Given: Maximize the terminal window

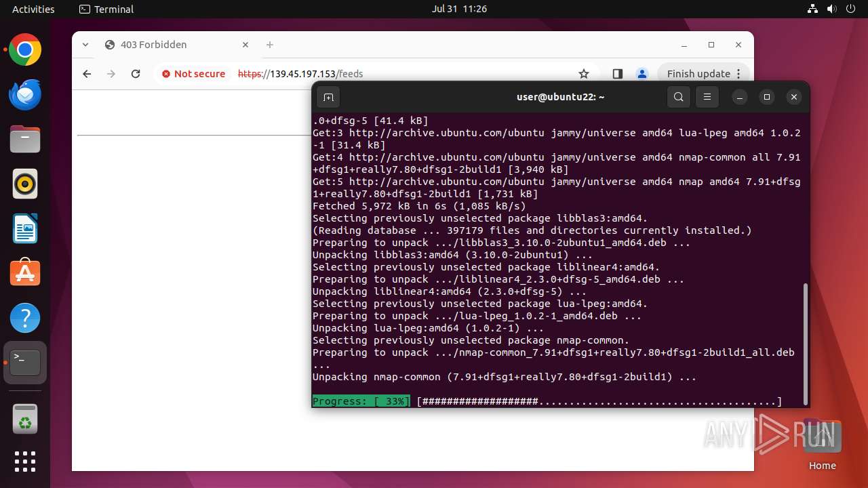Looking at the screenshot, I should click(767, 97).
